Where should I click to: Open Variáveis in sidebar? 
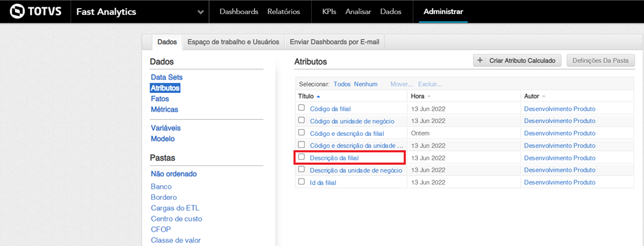165,128
